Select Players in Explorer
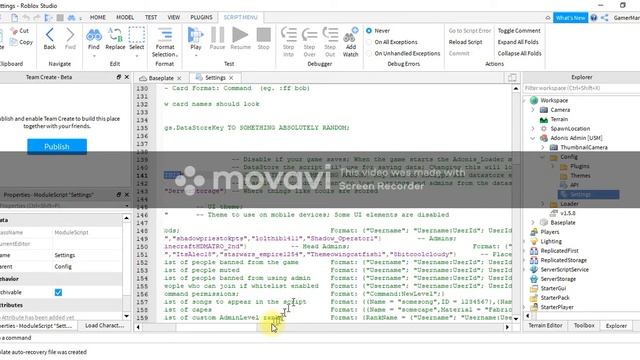Viewport: 640px width, 360px height. coord(550,232)
